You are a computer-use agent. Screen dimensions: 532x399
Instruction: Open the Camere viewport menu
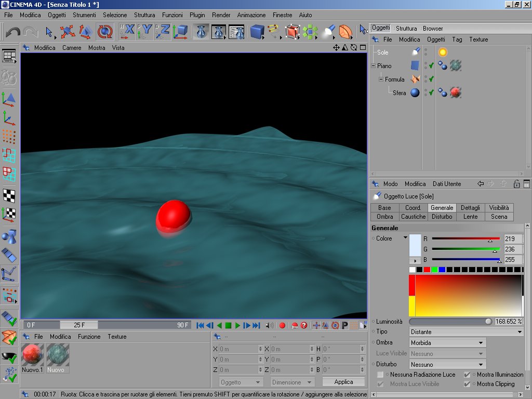click(72, 47)
